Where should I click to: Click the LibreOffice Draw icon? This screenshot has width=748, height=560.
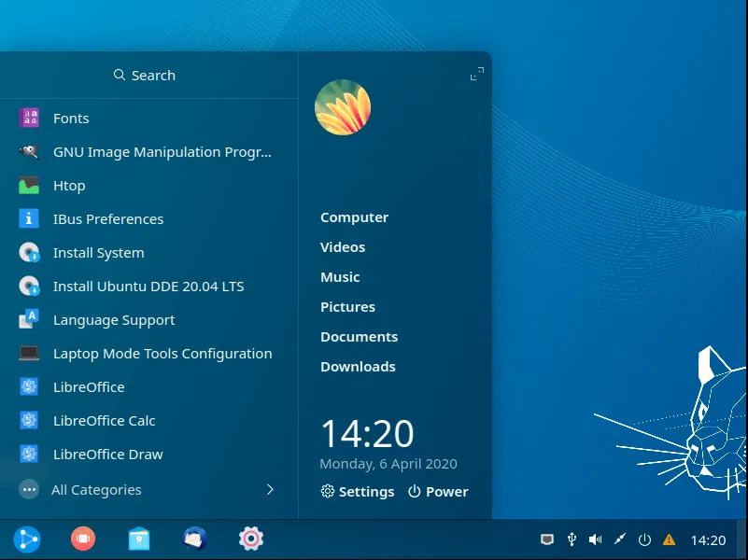29,455
